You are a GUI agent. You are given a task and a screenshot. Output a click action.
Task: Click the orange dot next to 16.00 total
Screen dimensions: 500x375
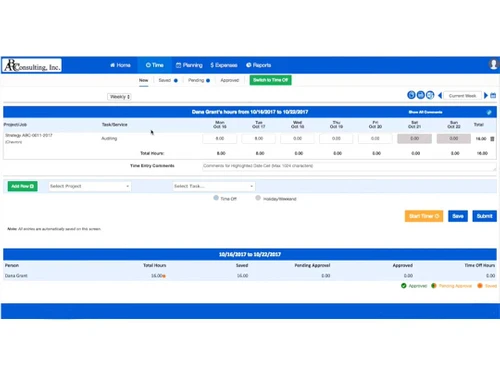[x=164, y=276]
